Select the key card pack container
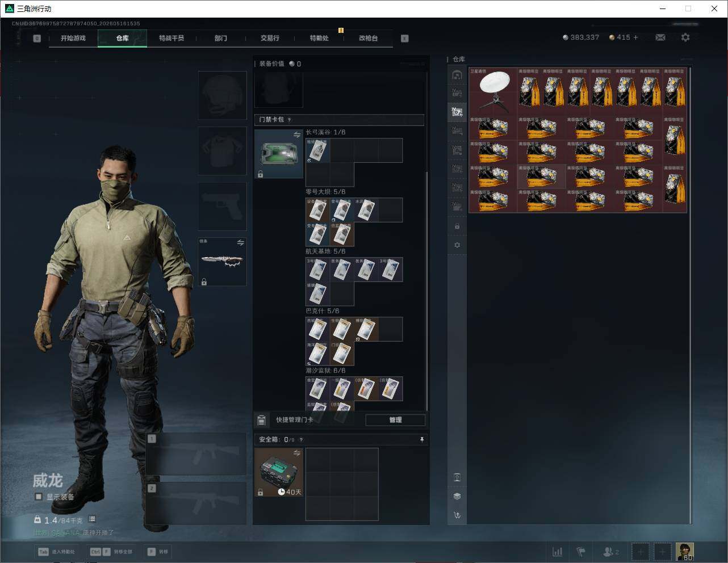This screenshot has width=728, height=563. 279,154
